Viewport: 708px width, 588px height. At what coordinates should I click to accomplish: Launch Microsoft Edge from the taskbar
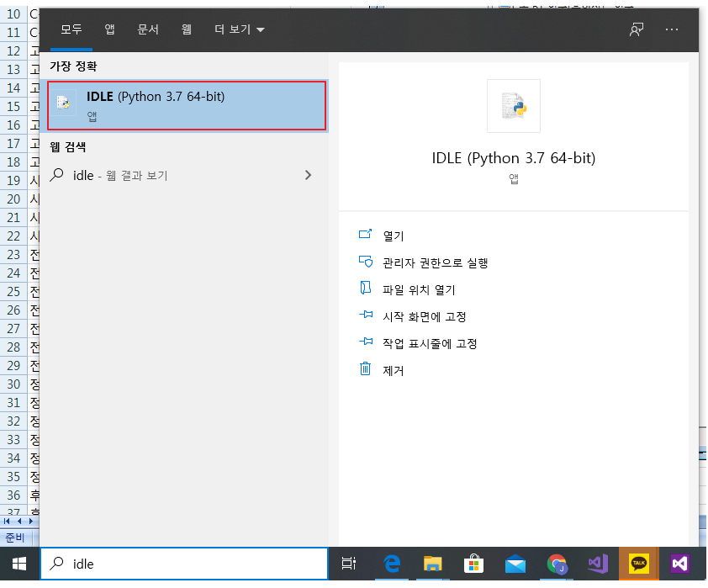pyautogui.click(x=392, y=564)
